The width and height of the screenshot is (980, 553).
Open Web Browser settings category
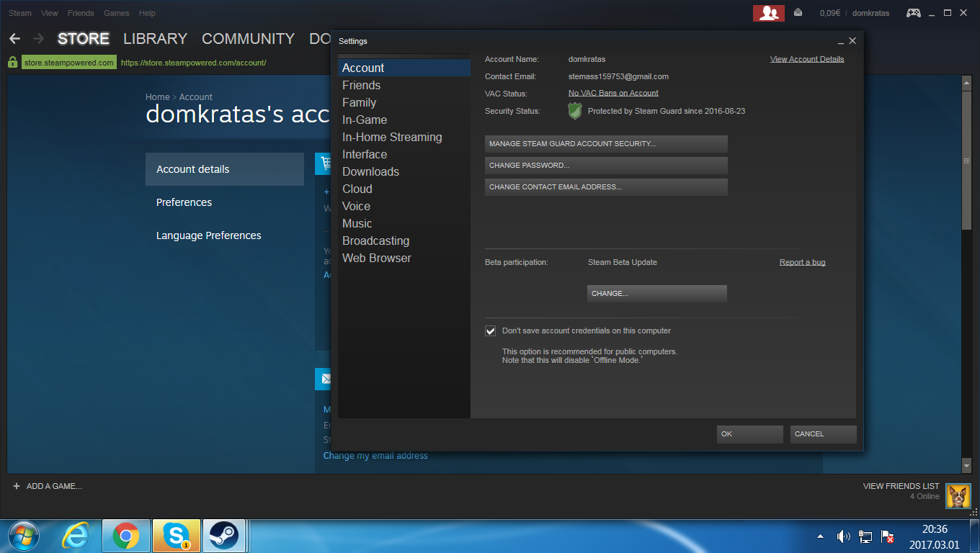[x=404, y=258]
